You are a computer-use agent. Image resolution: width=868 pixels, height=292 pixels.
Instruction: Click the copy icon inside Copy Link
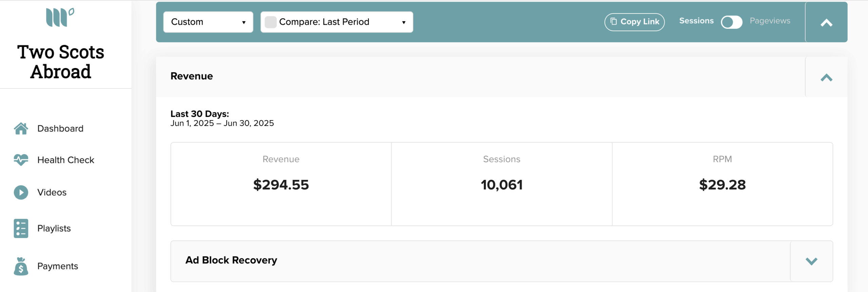pos(614,21)
